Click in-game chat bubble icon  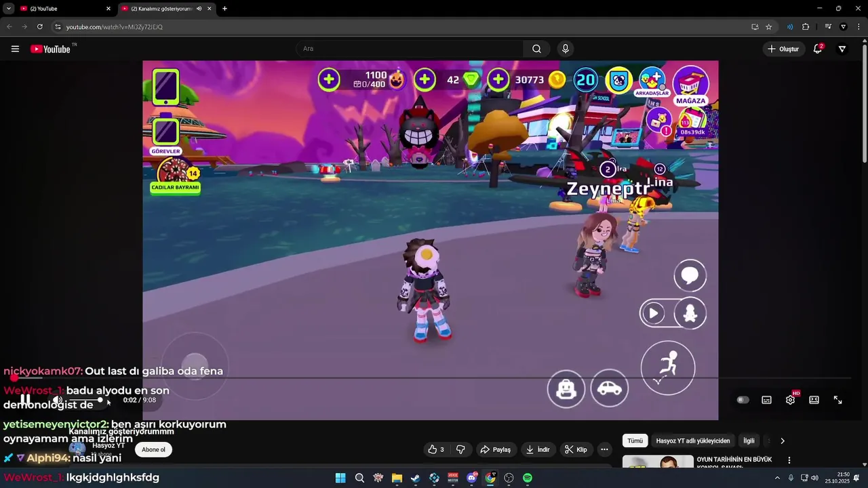point(690,276)
